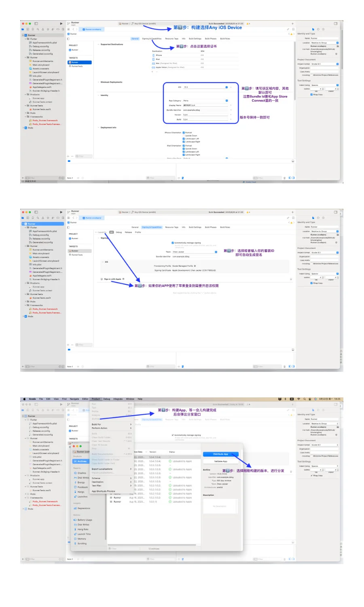Screen dimensions: 364x607
Task: Click the debug console trash icon in top window
Action: click(x=284, y=178)
